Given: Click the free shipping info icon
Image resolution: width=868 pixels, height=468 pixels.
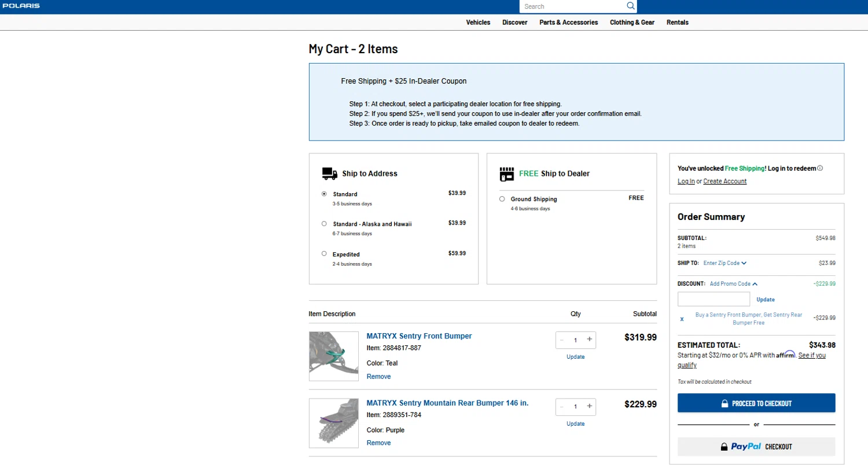Looking at the screenshot, I should coord(820,168).
